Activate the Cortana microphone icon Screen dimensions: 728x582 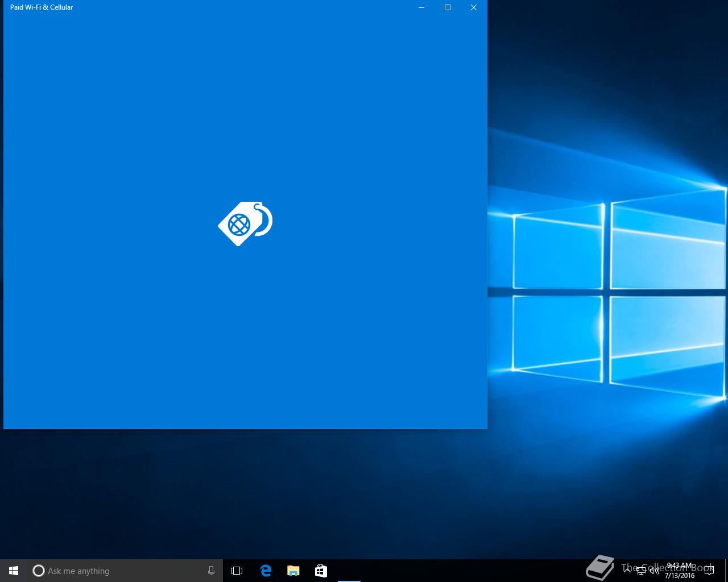211,571
